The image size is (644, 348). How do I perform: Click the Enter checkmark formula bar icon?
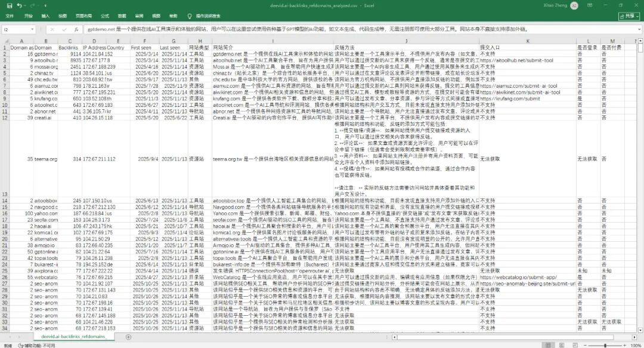tap(64, 30)
